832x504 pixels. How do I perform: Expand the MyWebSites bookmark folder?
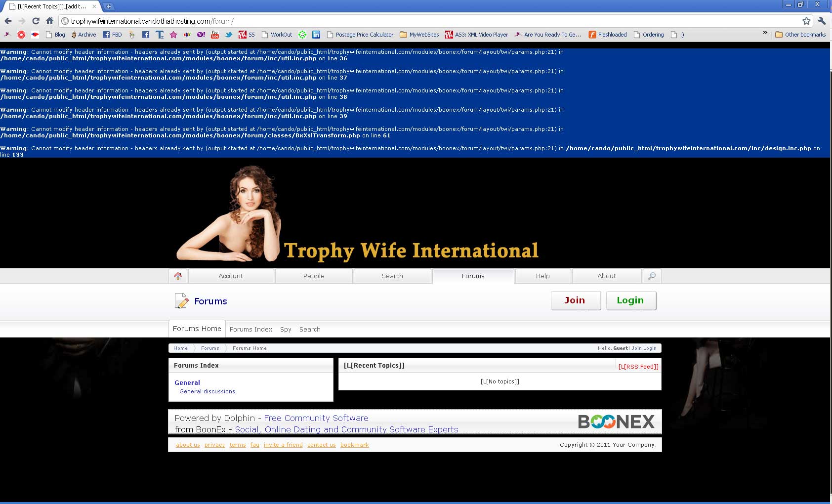(x=419, y=35)
